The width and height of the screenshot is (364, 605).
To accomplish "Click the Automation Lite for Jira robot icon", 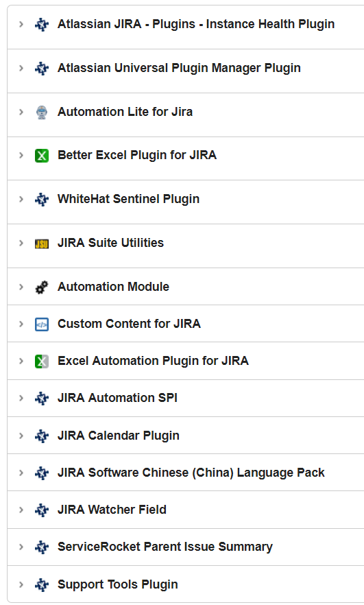I will (42, 112).
